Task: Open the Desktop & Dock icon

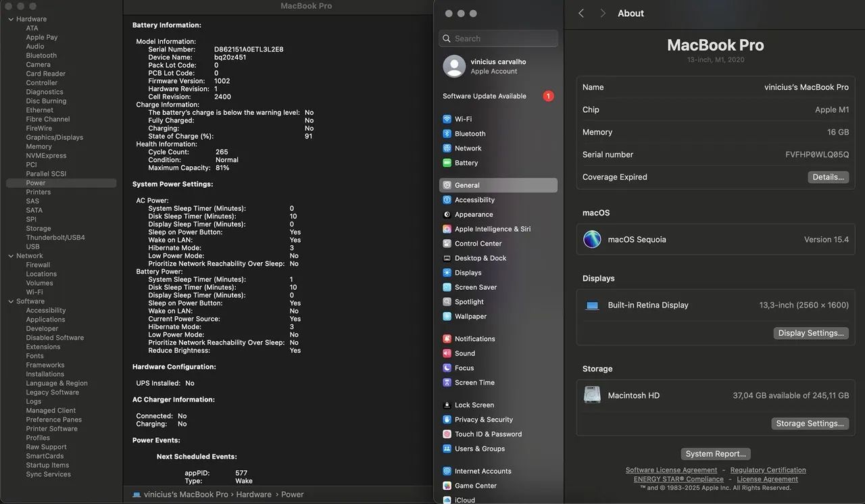Action: [x=447, y=258]
